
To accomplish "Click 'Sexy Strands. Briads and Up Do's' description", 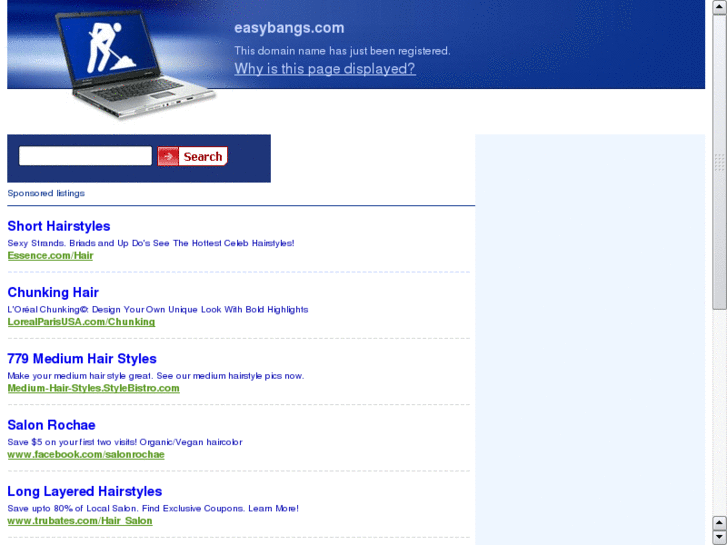I will 151,243.
